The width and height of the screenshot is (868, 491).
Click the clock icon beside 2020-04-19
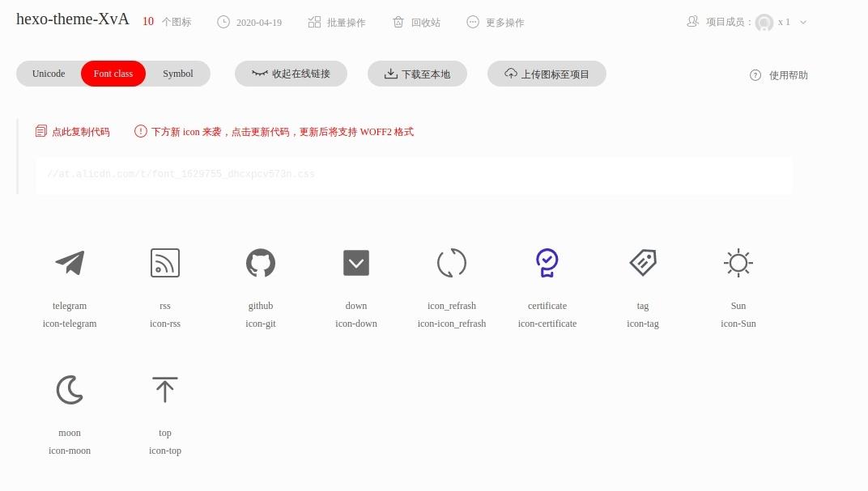point(223,22)
